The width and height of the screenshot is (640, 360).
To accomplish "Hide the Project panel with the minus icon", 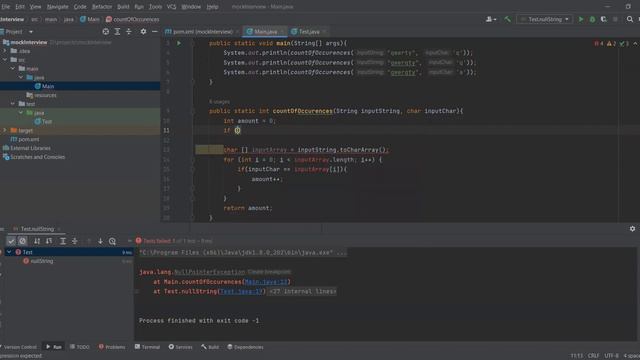I will pos(155,31).
